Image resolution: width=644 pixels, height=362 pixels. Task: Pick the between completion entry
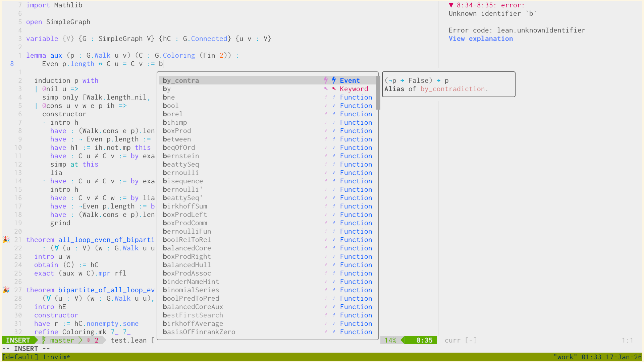(x=177, y=139)
